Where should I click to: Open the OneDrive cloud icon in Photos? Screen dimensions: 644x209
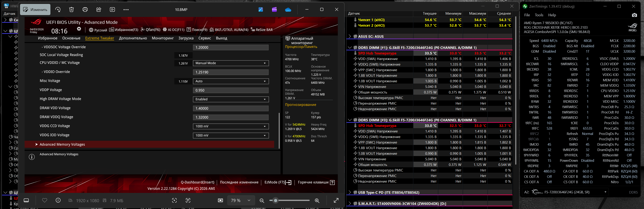tap(288, 9)
